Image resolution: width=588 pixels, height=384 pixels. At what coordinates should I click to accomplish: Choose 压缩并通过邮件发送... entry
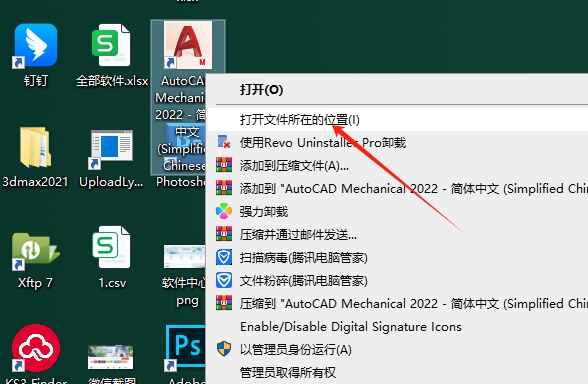coord(398,234)
